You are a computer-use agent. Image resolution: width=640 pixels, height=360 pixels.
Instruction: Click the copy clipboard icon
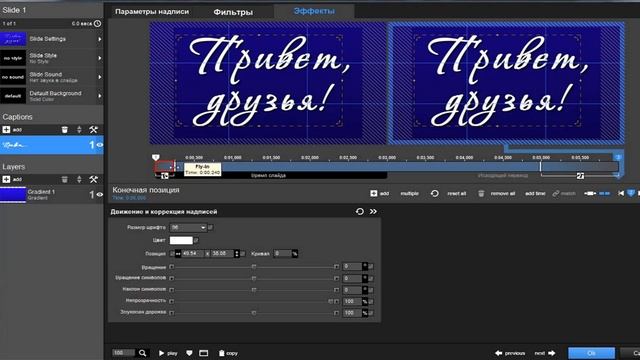(221, 353)
